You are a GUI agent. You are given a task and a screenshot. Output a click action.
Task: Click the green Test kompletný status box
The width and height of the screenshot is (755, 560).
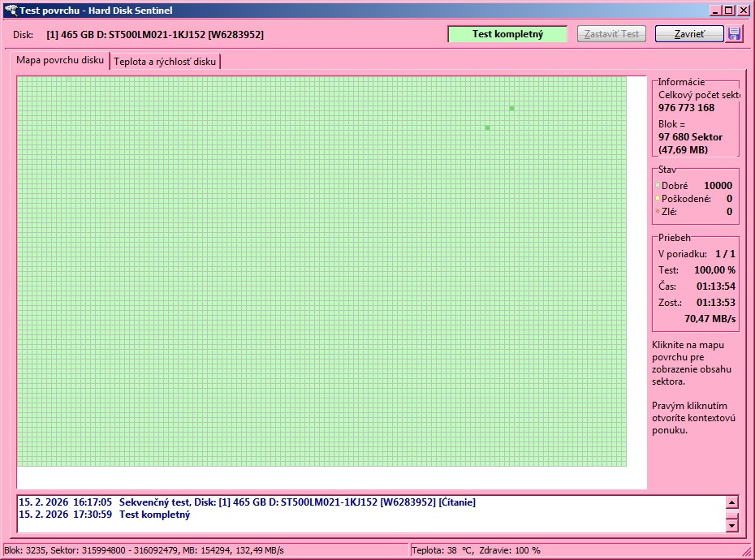click(507, 34)
